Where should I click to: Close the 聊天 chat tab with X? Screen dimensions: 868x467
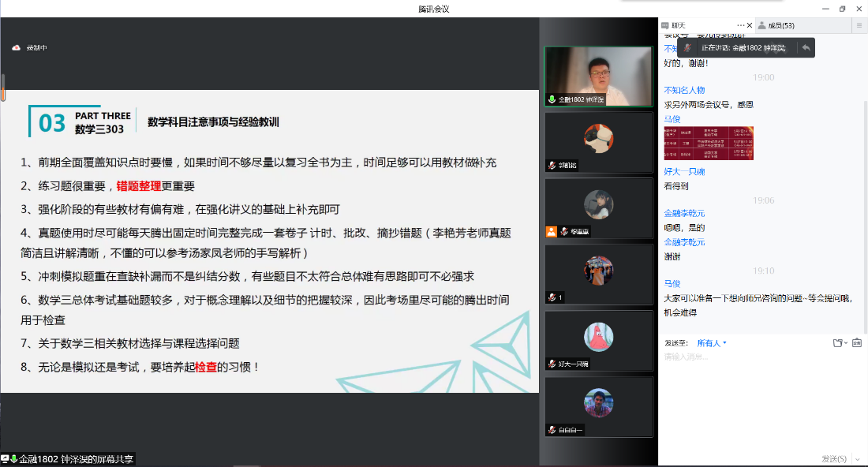[x=749, y=25]
